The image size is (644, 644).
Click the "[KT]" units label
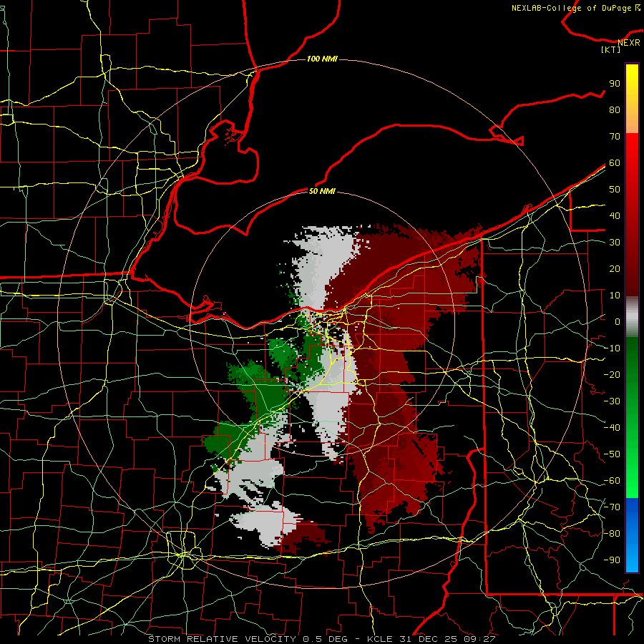(x=611, y=49)
